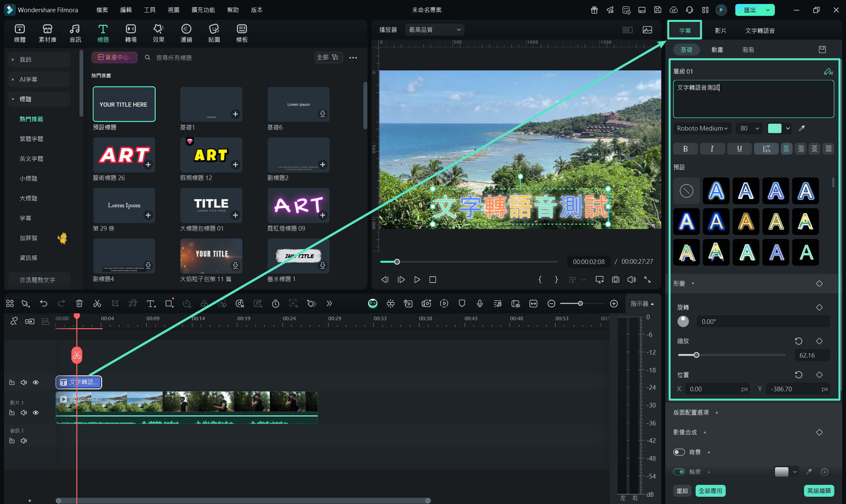The image size is (846, 504).
Task: Click the zoom out minus icon on timeline
Action: pyautogui.click(x=551, y=303)
